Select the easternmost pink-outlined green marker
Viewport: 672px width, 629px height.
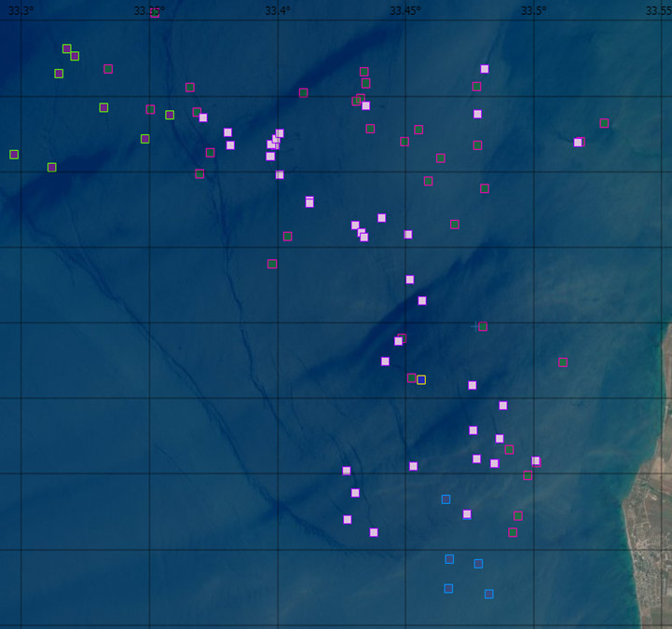coord(604,123)
